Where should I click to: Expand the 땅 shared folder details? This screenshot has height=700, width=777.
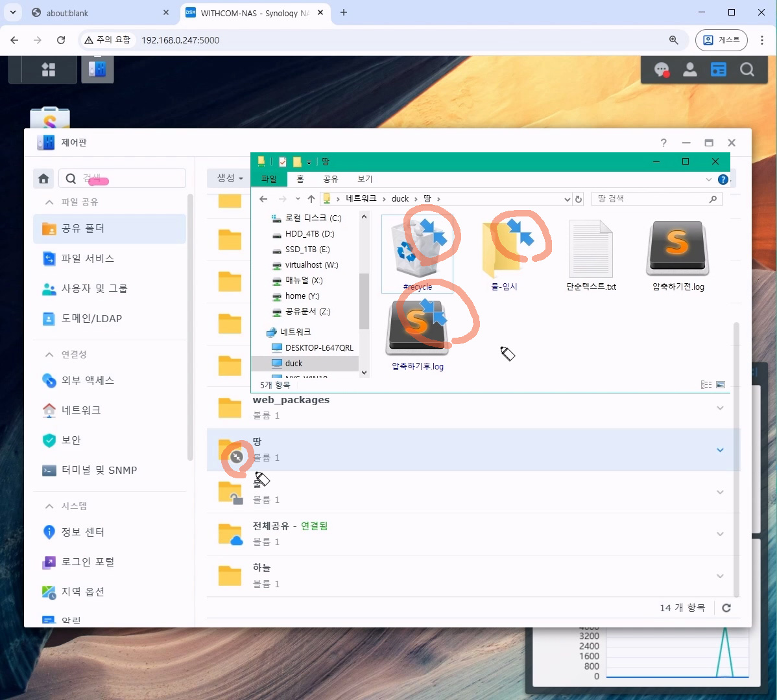pos(720,450)
